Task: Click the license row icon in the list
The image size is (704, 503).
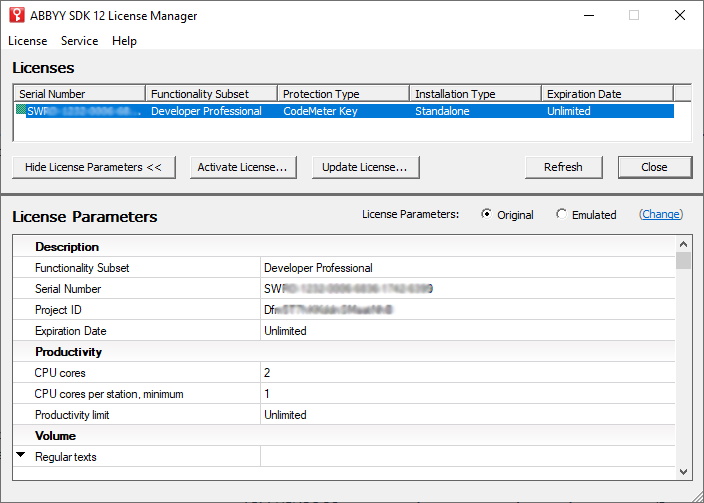Action: [x=21, y=111]
